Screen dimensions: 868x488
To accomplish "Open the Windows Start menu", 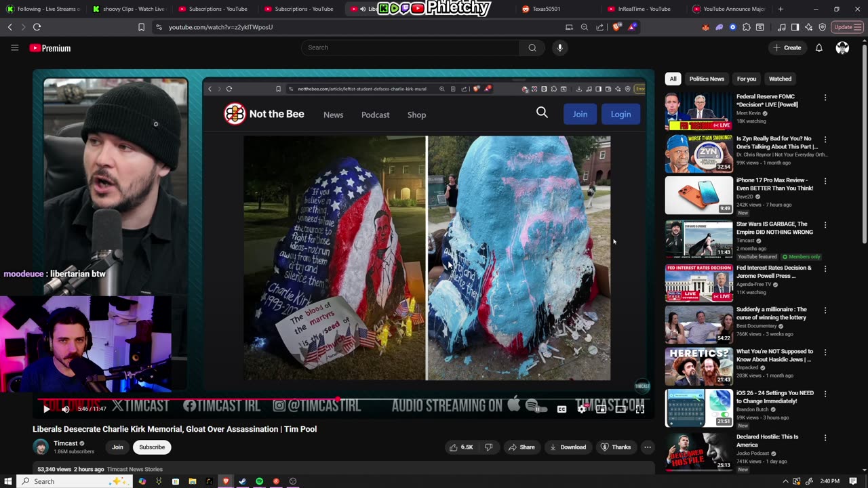I will 8,481.
